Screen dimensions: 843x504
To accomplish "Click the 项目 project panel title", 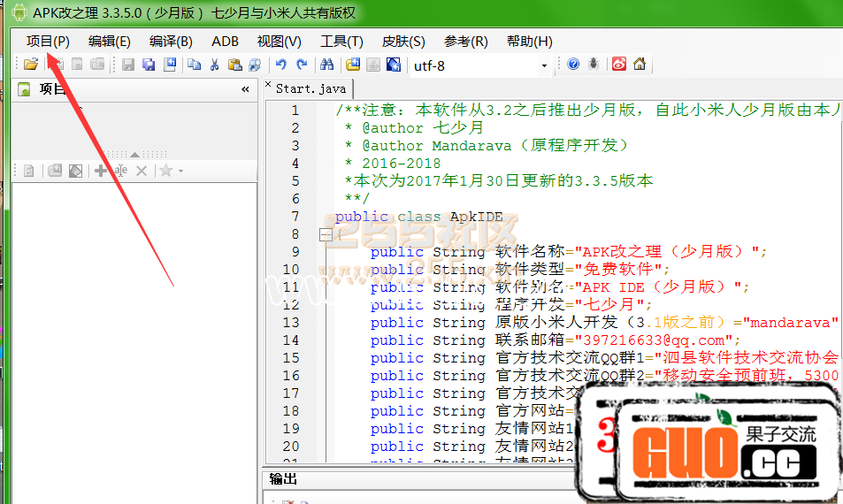I will click(x=53, y=89).
